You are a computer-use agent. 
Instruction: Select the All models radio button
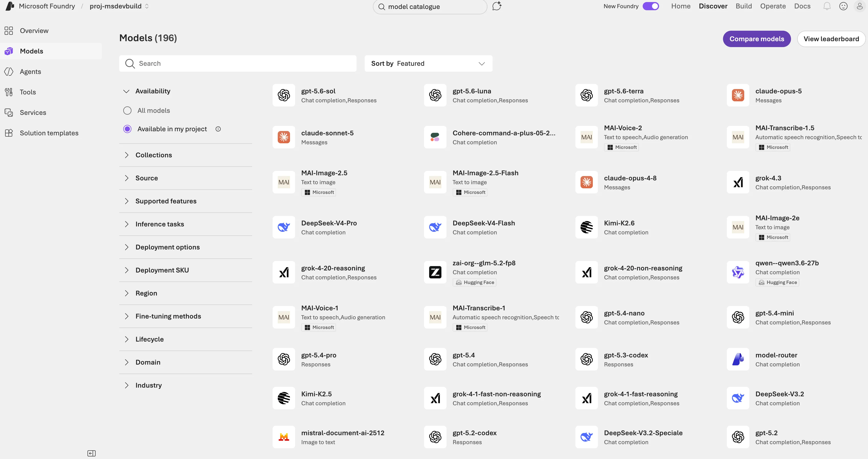click(x=127, y=111)
